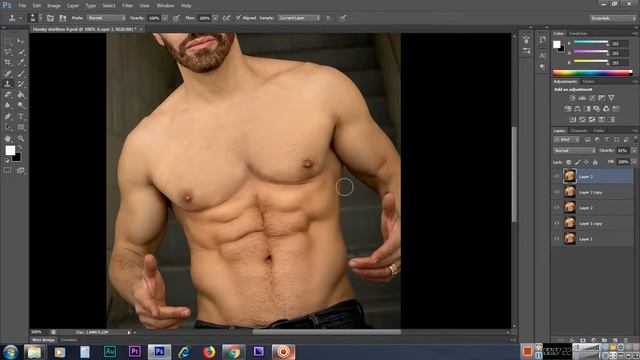Image resolution: width=640 pixels, height=360 pixels.
Task: Add a Vibrance adjustment
Action: (x=611, y=98)
